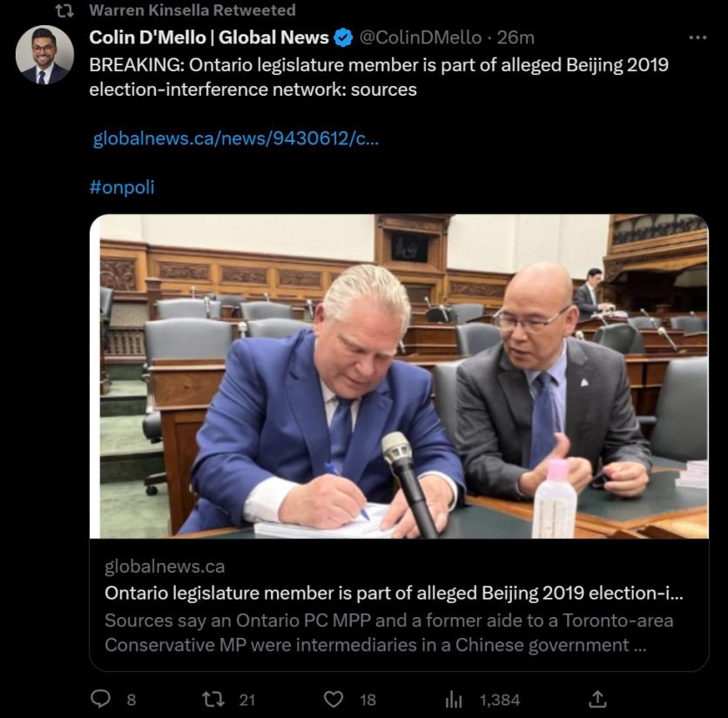Open the card headline about the Ontario legislature member

tap(394, 593)
